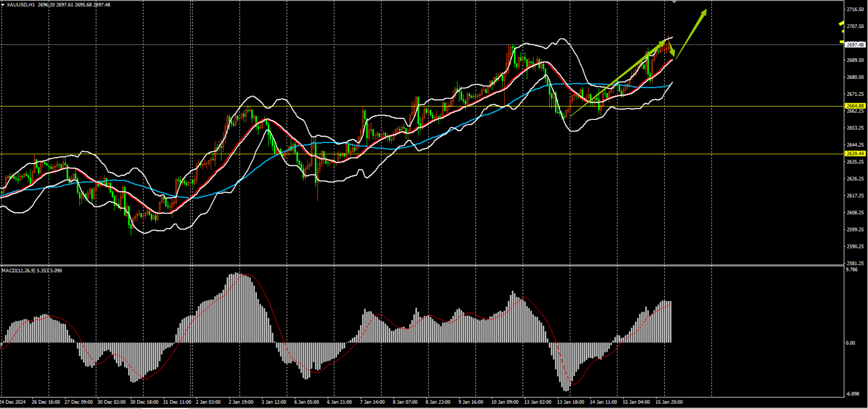This screenshot has height=409, width=868.
Task: Click the 2671.25 price scale label
Action: 855,94
